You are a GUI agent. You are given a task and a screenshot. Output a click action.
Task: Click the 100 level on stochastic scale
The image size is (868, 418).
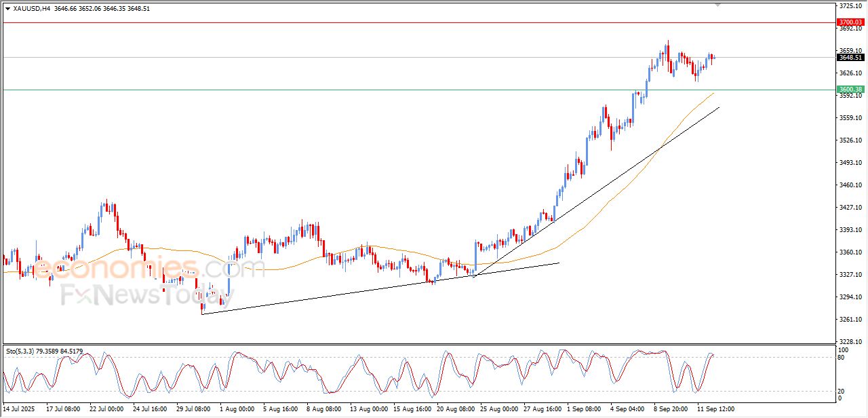tap(843, 349)
